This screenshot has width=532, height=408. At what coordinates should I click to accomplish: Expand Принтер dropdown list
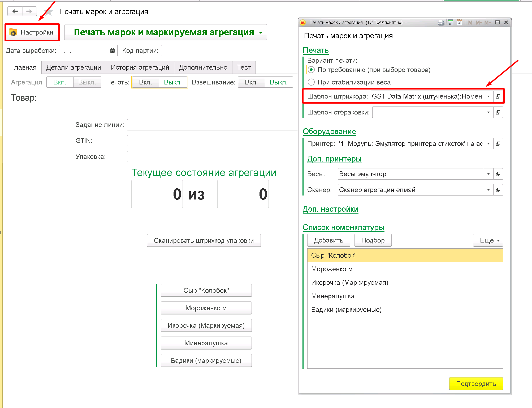[488, 143]
